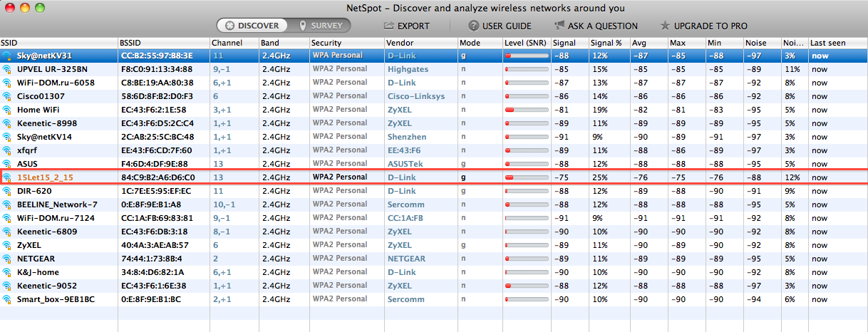Sort by Level (SNR) column header

(526, 43)
